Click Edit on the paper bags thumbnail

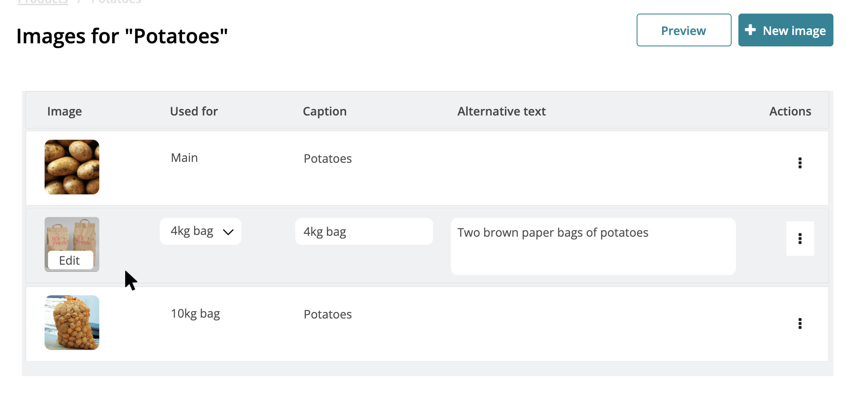point(70,260)
